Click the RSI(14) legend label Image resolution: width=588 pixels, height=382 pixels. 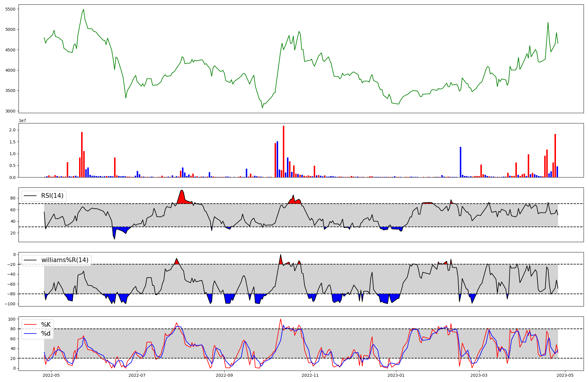pyautogui.click(x=52, y=196)
